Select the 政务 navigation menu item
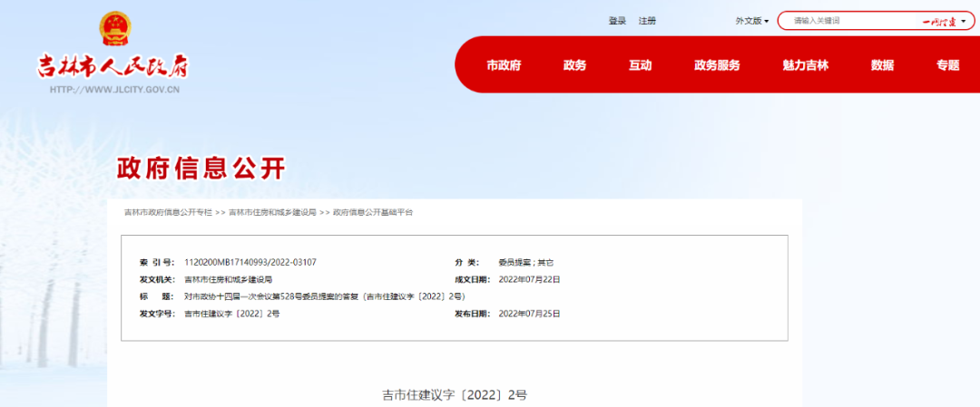The image size is (980, 407). click(575, 65)
